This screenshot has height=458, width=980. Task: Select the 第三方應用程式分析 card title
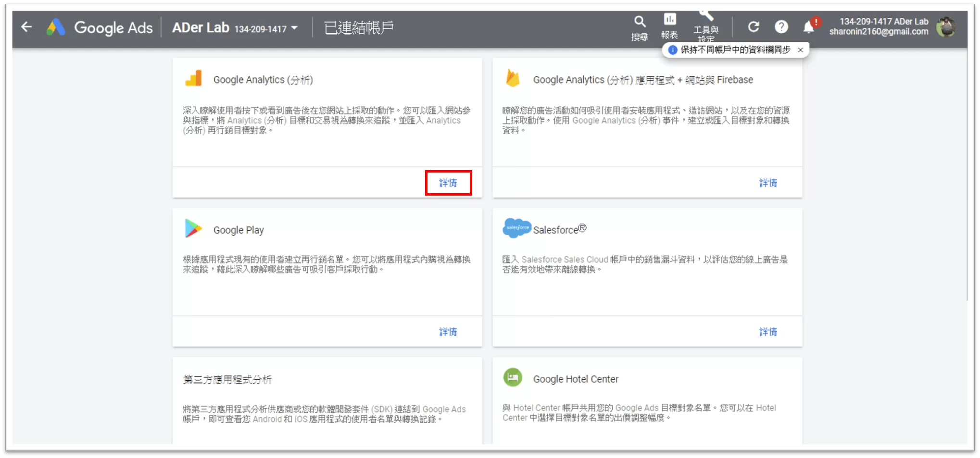[227, 380]
